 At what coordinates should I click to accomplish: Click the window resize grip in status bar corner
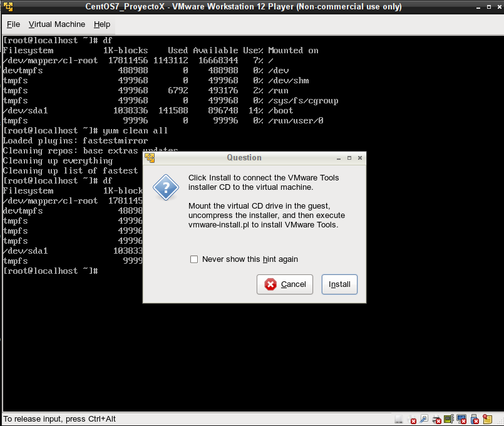pyautogui.click(x=500, y=422)
